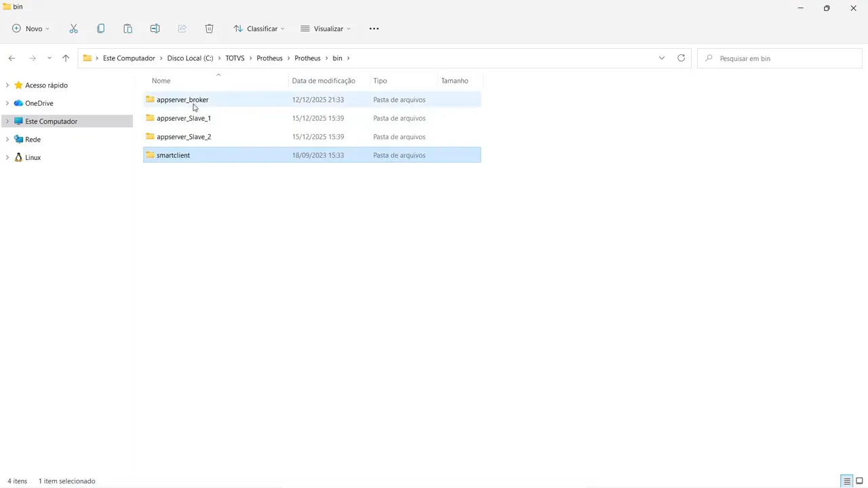Open the three-dot See more menu
This screenshot has height=488, width=868.
(x=374, y=28)
